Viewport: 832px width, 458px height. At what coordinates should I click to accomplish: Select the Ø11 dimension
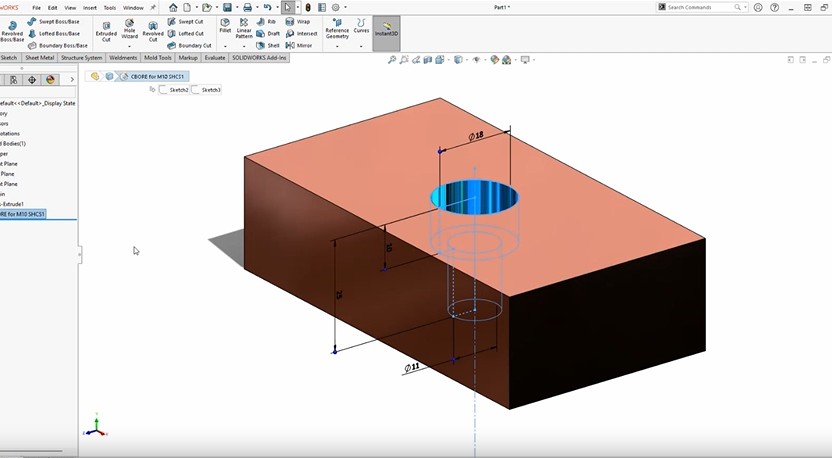click(x=412, y=367)
